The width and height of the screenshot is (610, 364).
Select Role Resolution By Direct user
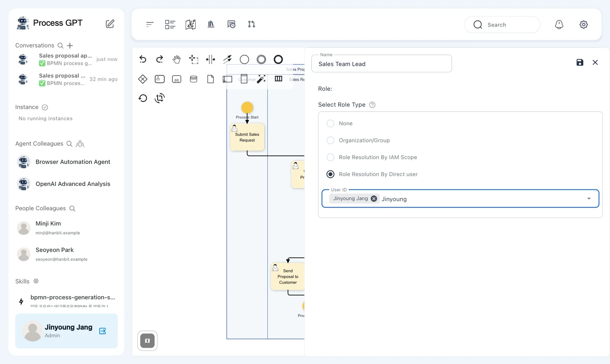331,174
